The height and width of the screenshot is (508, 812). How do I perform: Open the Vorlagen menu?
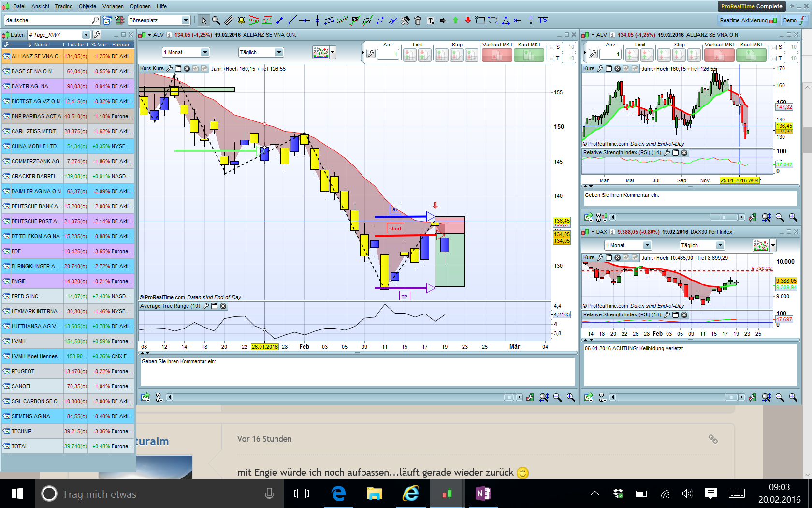[x=113, y=6]
